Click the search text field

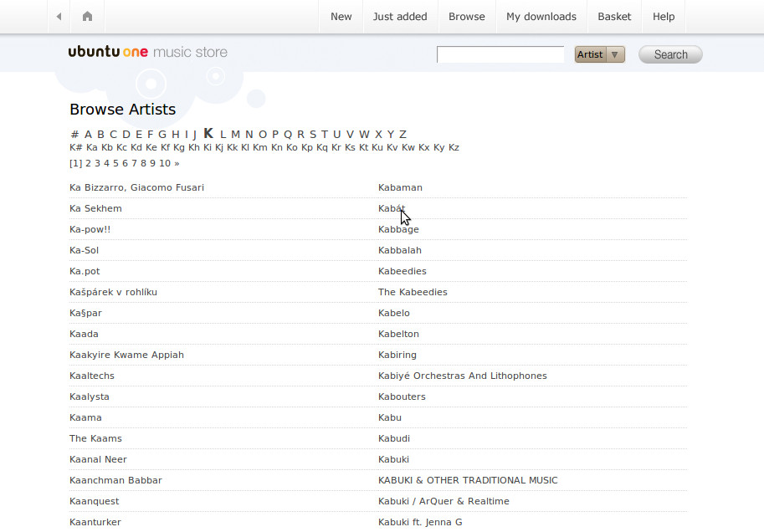500,54
